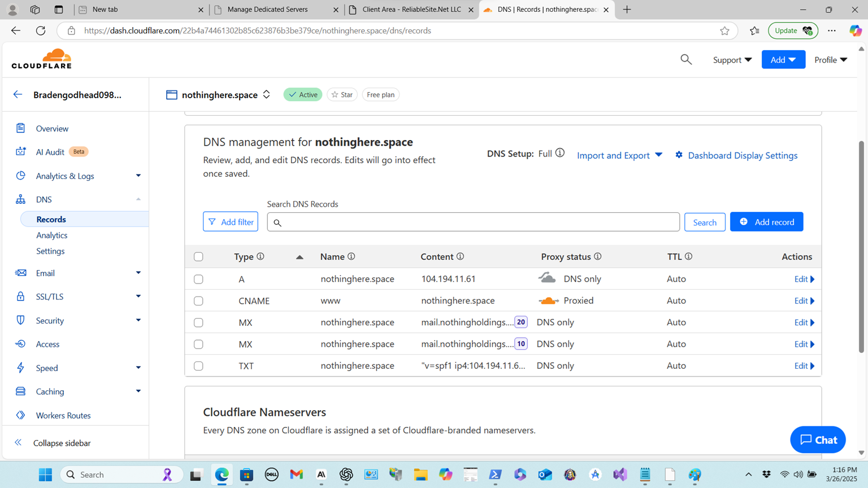This screenshot has width=868, height=488.
Task: Click the Overview sidebar icon
Action: [x=20, y=128]
